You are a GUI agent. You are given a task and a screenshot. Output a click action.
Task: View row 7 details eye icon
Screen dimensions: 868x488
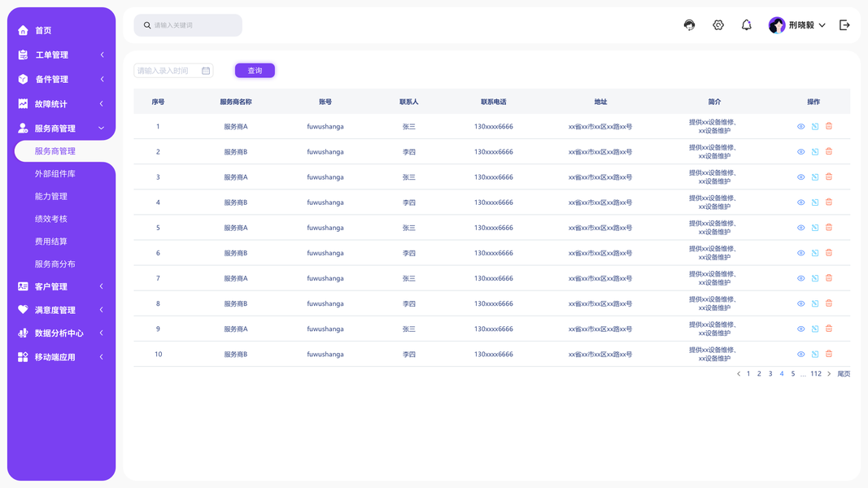tap(801, 279)
